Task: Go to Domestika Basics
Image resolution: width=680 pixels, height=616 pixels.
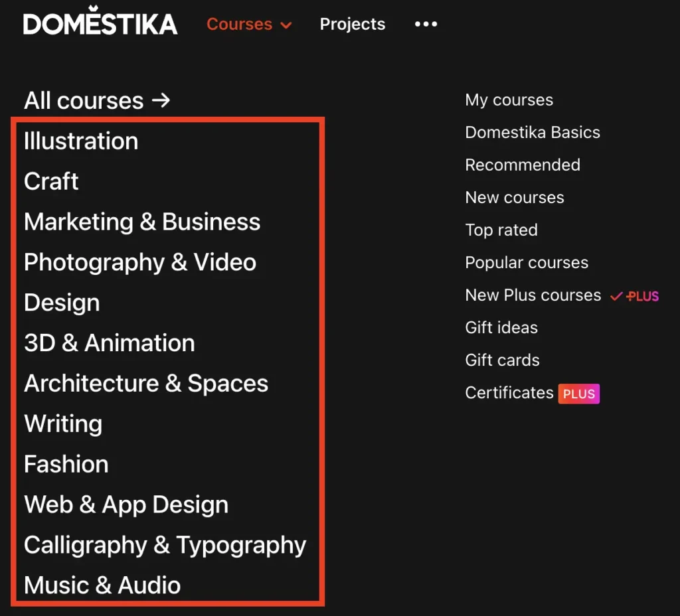Action: tap(532, 133)
